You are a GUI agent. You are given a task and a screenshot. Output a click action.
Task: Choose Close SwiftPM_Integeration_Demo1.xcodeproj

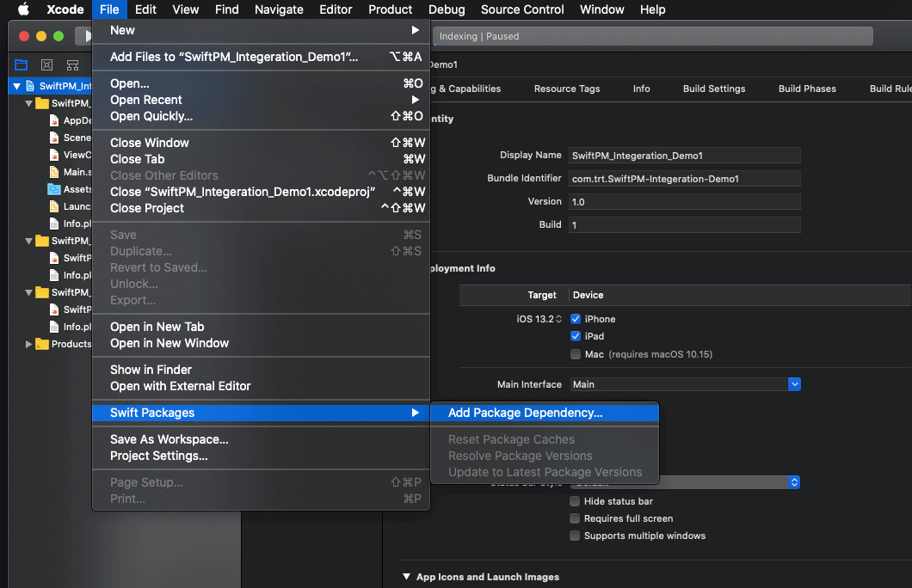tap(261, 192)
